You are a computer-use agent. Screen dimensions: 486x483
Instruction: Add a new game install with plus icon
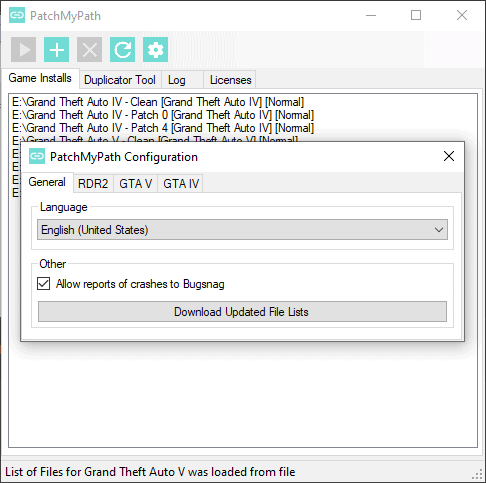tap(56, 50)
